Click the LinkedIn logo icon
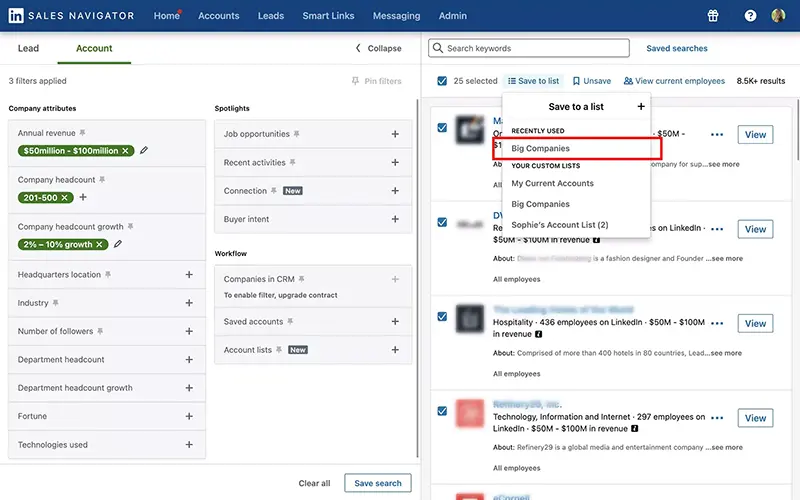This screenshot has height=500, width=800. [16, 15]
